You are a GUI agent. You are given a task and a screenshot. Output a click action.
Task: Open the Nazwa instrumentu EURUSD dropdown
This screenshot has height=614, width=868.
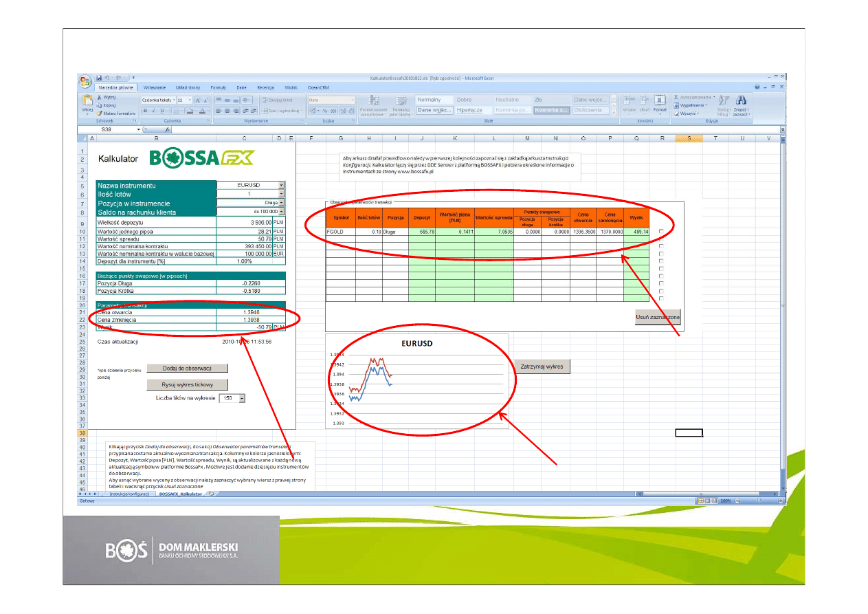(x=281, y=186)
